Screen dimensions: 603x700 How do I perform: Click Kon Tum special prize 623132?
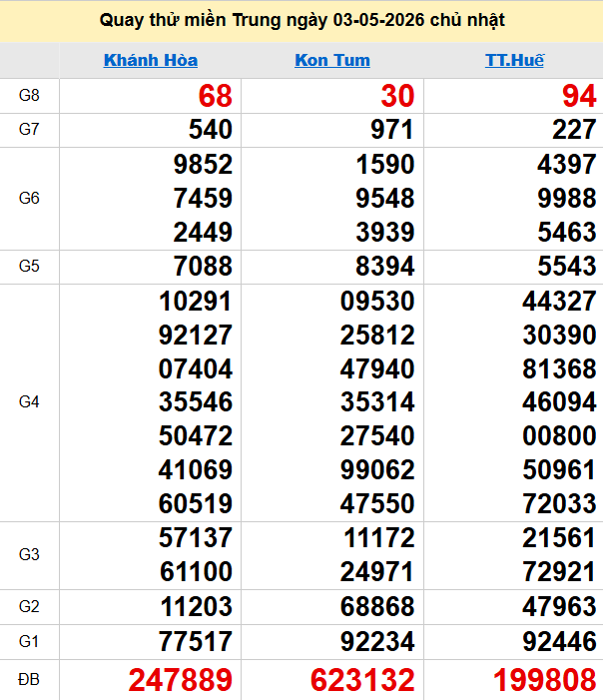point(362,680)
